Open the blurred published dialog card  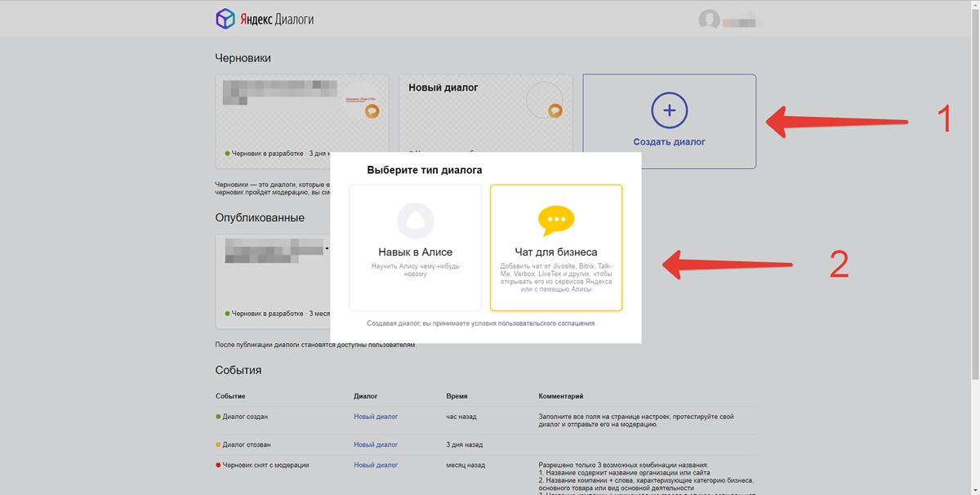pyautogui.click(x=273, y=282)
